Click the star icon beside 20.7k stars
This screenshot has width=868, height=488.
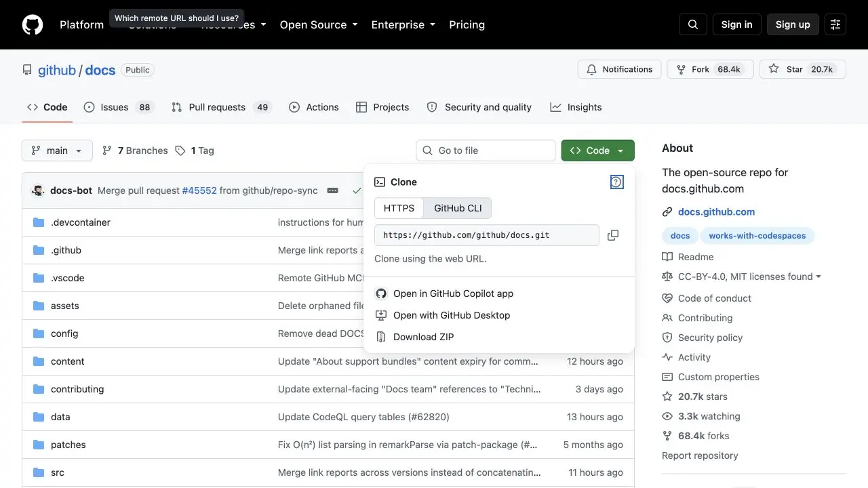(667, 396)
